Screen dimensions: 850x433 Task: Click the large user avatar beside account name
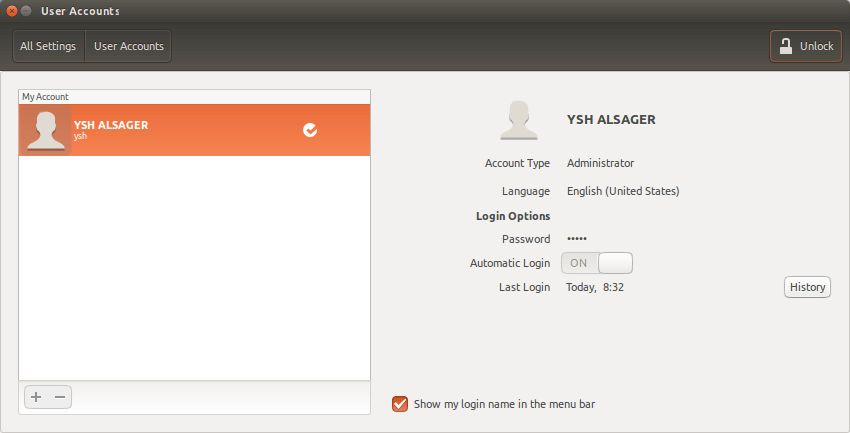point(519,120)
